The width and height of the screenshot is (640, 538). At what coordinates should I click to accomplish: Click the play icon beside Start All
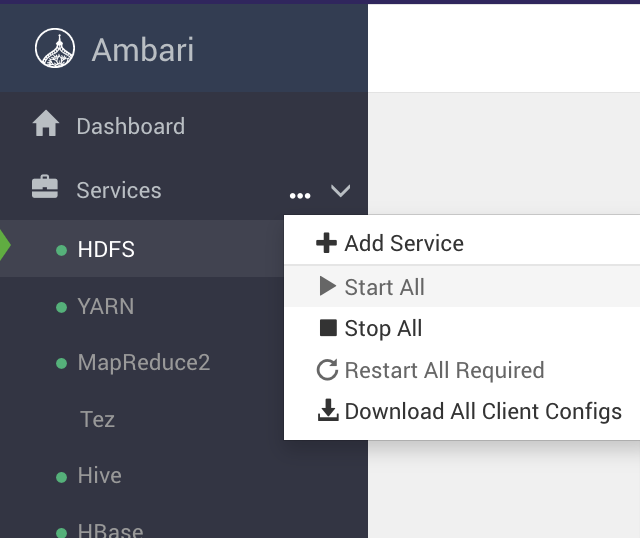(x=328, y=286)
